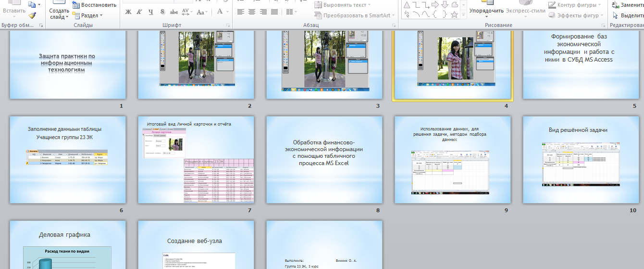Select slide 6 Заполнение данными таблицы
Screen dimensions: 644x269
[x=68, y=159]
